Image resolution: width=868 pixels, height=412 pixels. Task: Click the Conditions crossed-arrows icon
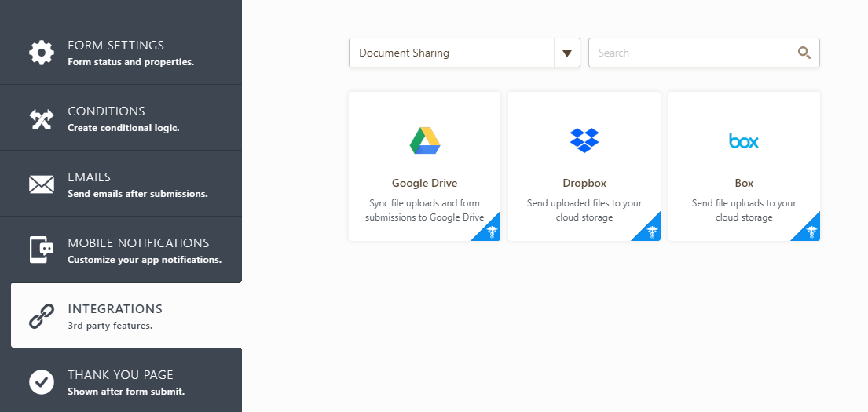tap(42, 118)
